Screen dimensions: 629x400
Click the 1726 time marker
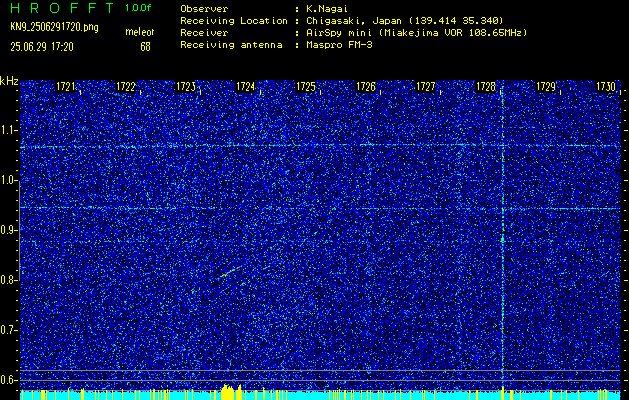[x=366, y=86]
